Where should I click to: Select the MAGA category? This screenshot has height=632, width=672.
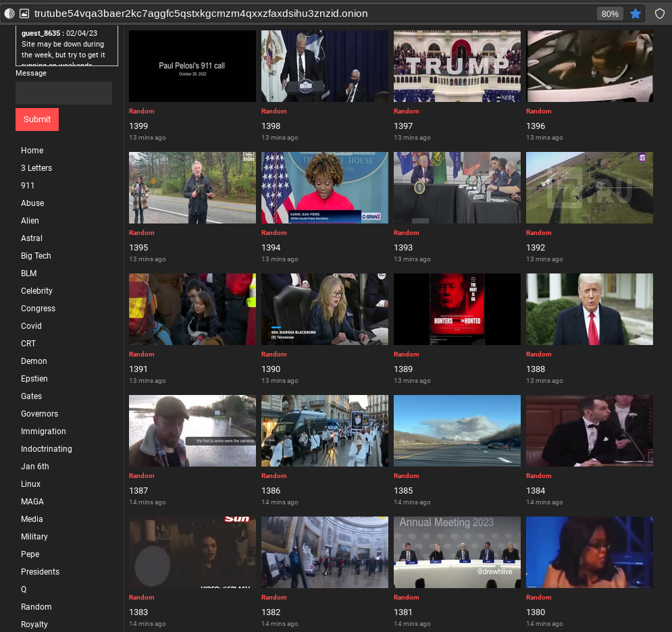click(32, 502)
